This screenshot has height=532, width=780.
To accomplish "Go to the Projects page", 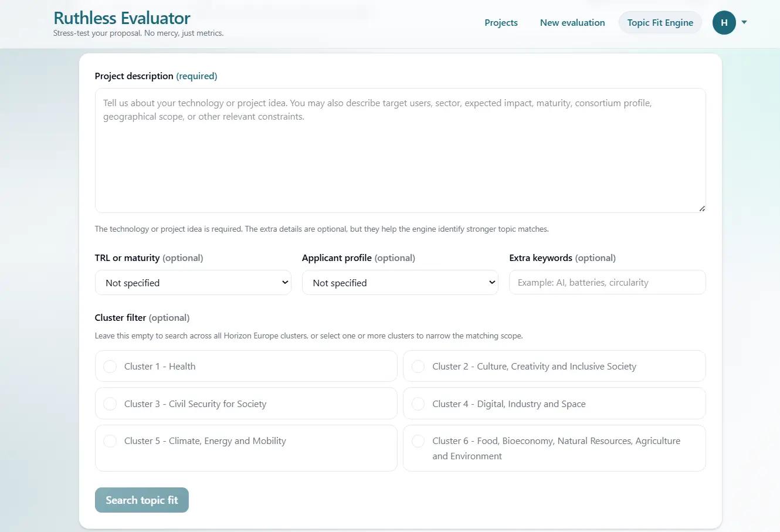I will (x=501, y=22).
